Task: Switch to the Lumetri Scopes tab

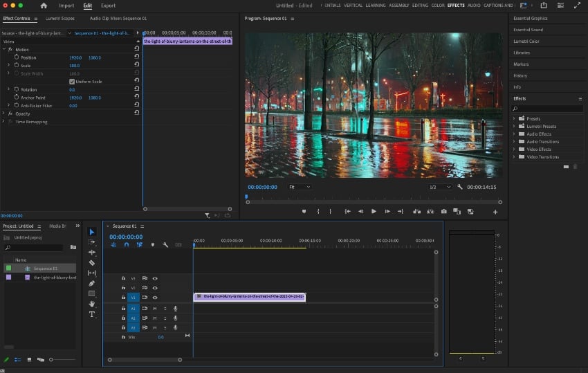Action: pyautogui.click(x=59, y=18)
